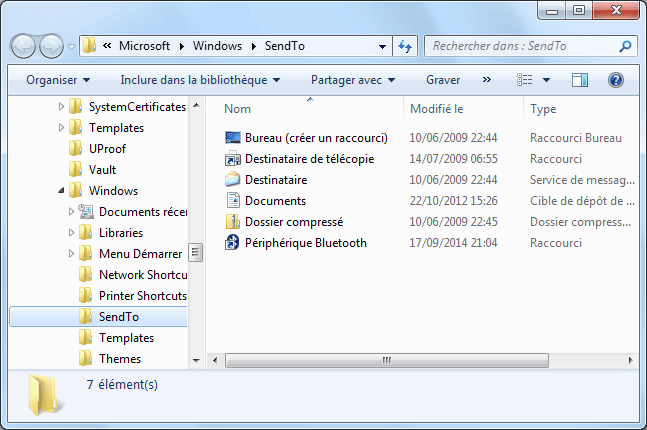Toggle the preview pane button
Screen dimensions: 647x430
click(x=579, y=80)
